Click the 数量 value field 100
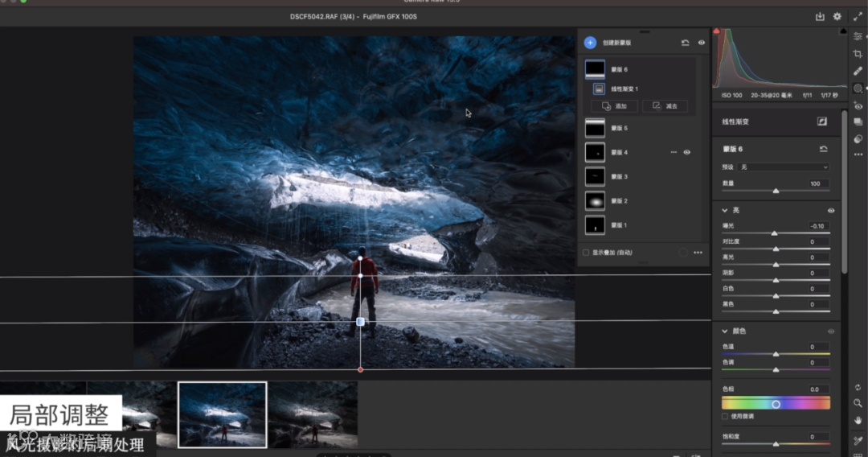The image size is (868, 457). point(817,183)
